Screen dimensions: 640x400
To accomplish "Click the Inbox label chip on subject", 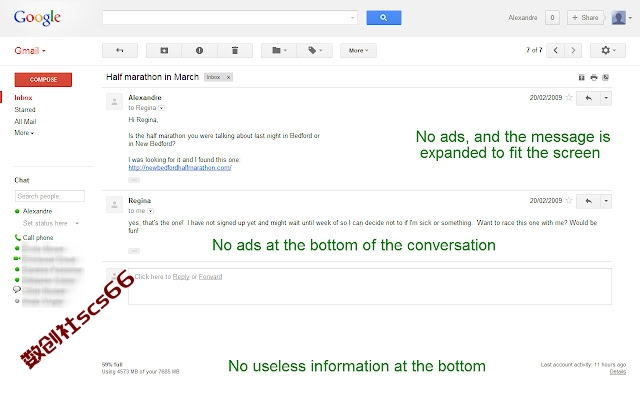I will (213, 77).
